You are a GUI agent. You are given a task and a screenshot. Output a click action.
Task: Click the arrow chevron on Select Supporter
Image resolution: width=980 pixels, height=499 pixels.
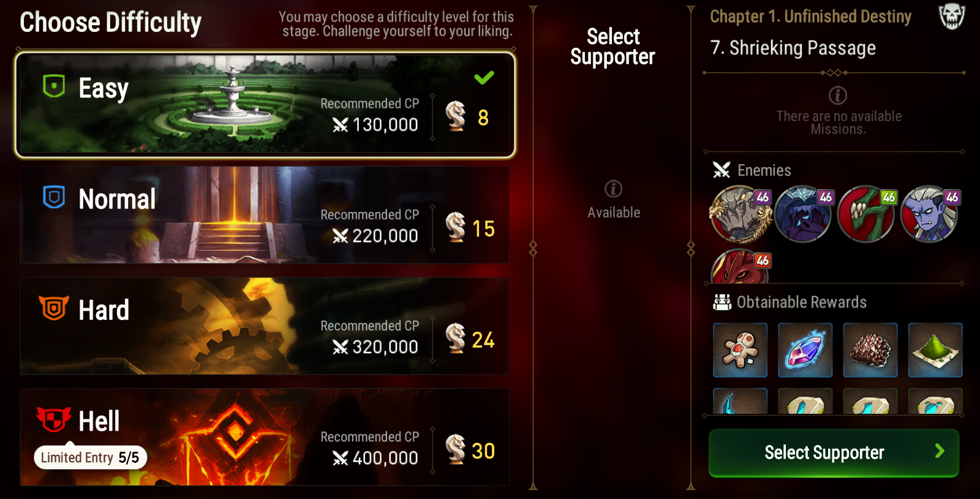click(x=940, y=452)
